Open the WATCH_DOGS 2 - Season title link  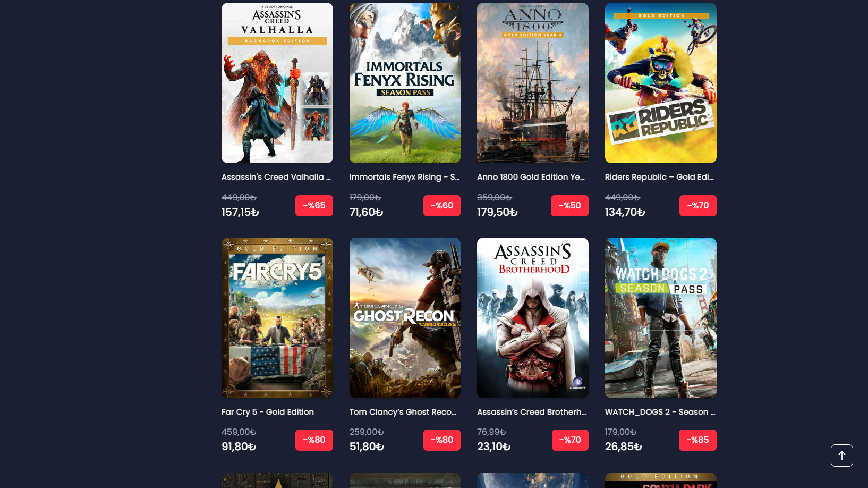660,412
